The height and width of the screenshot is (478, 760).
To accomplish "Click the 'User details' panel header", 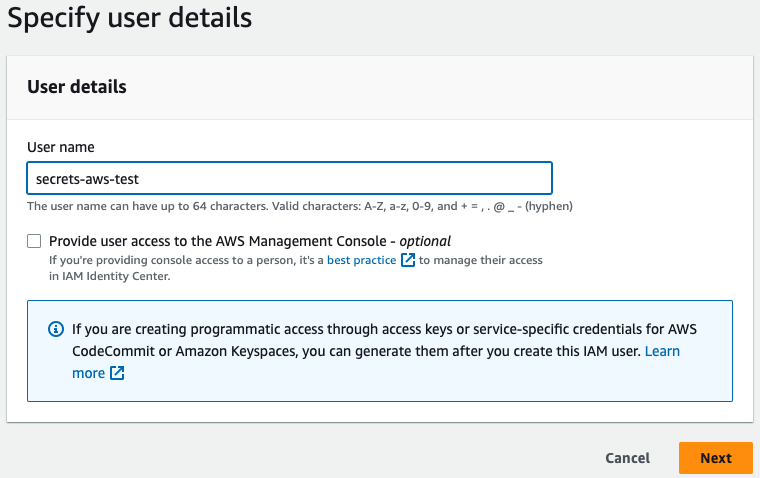I will [77, 87].
